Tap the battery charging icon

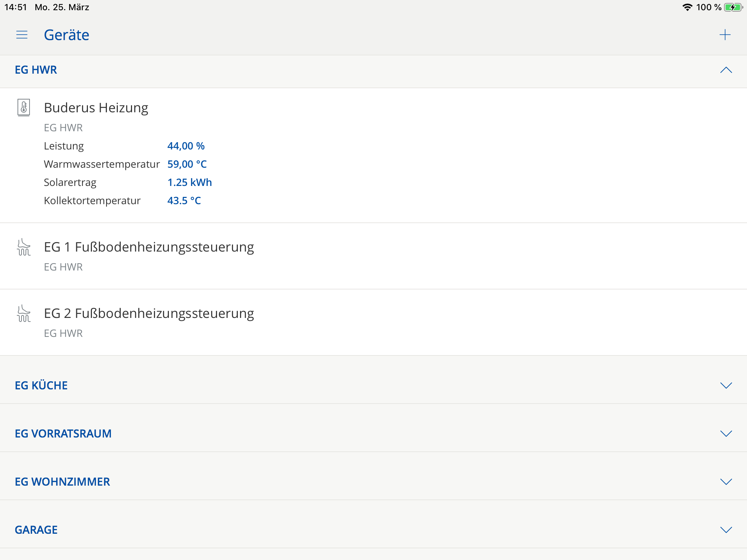coord(733,7)
